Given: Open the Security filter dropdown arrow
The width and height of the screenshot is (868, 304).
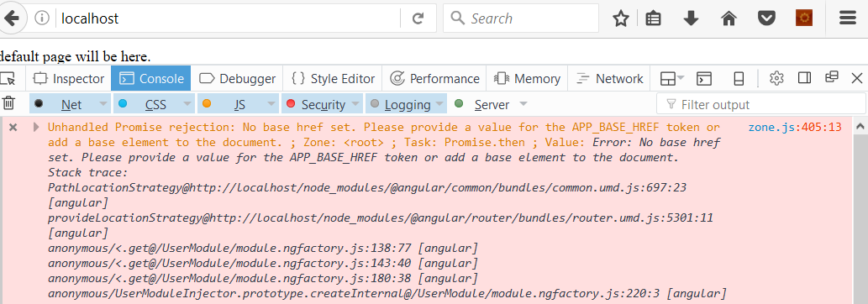Looking at the screenshot, I should tap(356, 104).
